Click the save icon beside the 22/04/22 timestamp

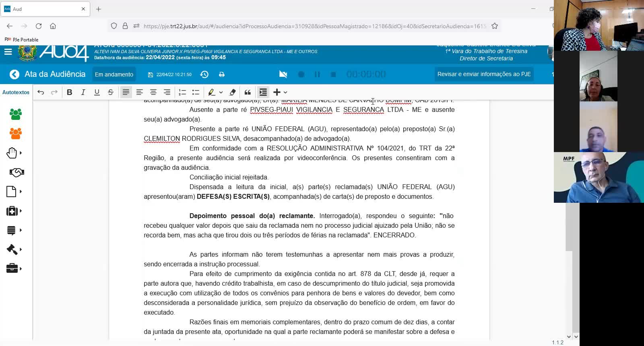point(151,75)
